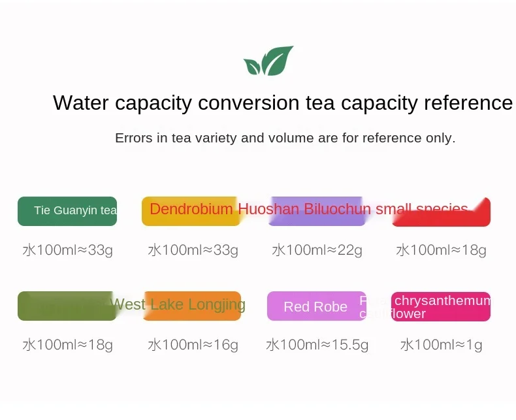The image size is (516, 420).
Task: Click 33g value under Dendrobium label
Action: coord(193,250)
